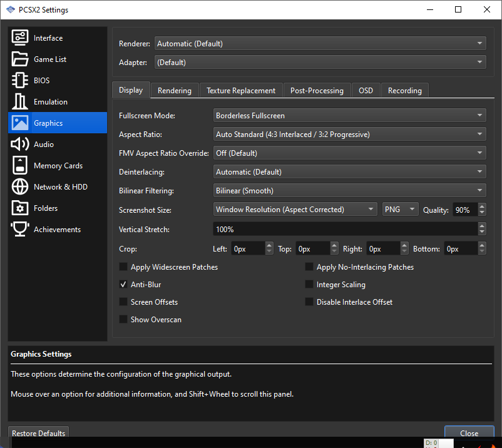Select the Game List folder icon
The width and height of the screenshot is (502, 448).
click(20, 59)
